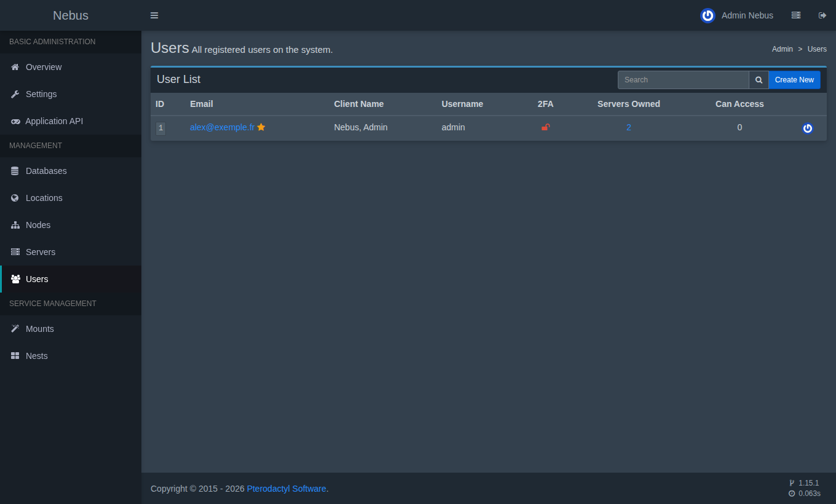Click the Servers Owned count 2
Screen dimensions: 836x504
[629, 127]
